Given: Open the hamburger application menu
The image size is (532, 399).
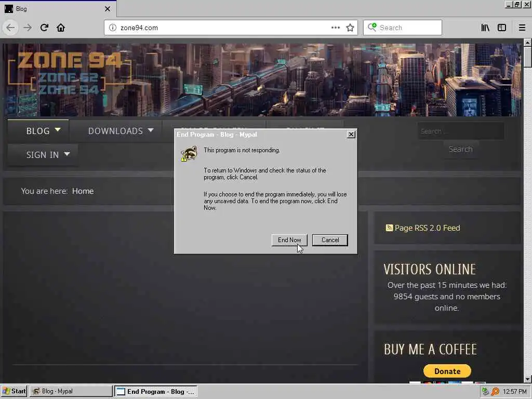Looking at the screenshot, I should [522, 28].
